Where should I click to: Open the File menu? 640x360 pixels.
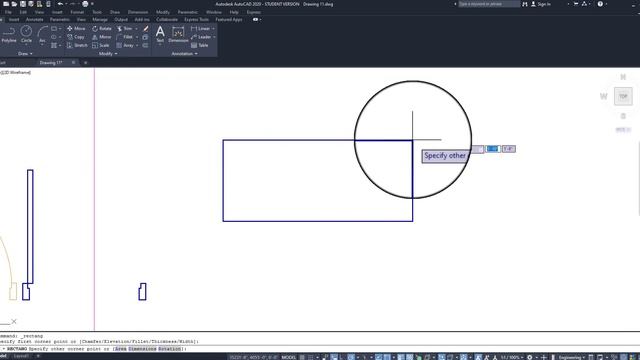(x=8, y=12)
